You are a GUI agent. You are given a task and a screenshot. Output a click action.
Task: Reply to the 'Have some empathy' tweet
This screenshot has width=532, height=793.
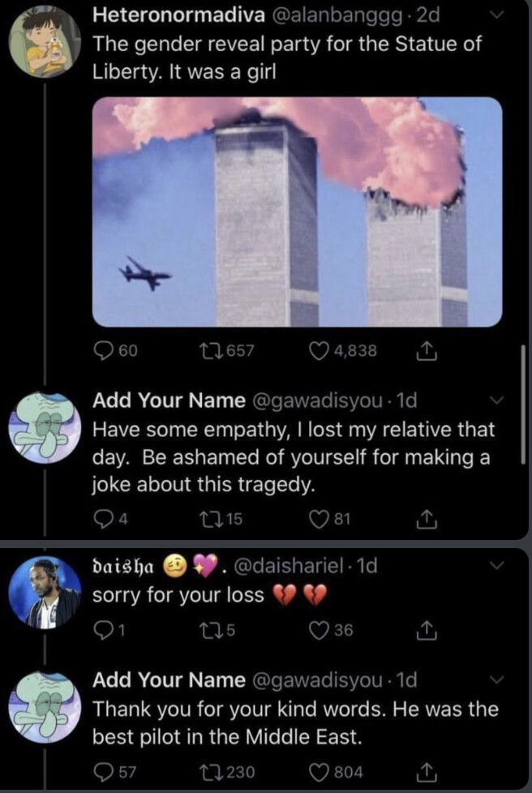click(102, 517)
